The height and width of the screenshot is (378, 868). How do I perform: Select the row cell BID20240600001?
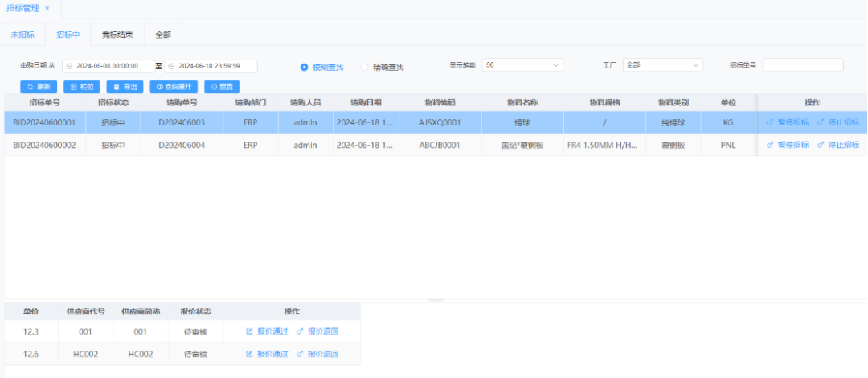coord(44,122)
